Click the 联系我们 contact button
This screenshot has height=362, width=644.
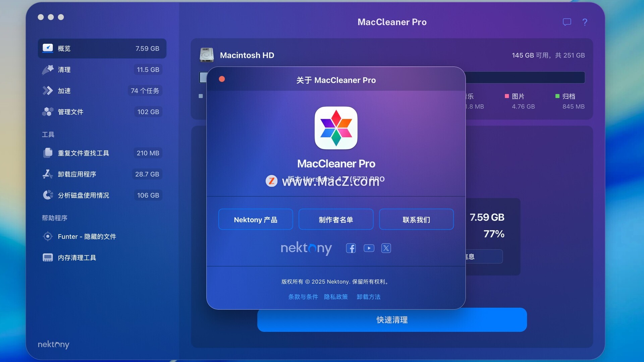(x=416, y=220)
